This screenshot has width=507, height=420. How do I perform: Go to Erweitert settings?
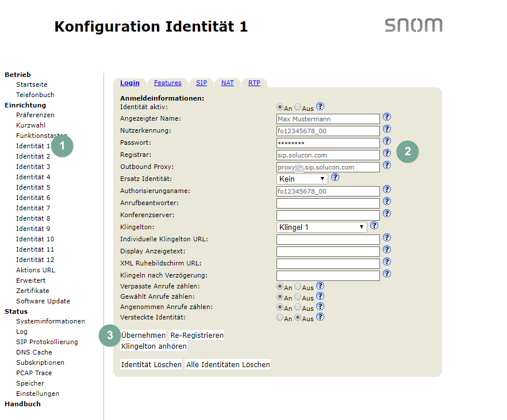(30, 280)
